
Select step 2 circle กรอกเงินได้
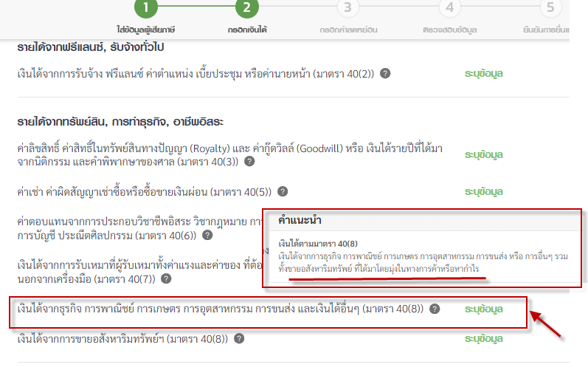point(247,9)
